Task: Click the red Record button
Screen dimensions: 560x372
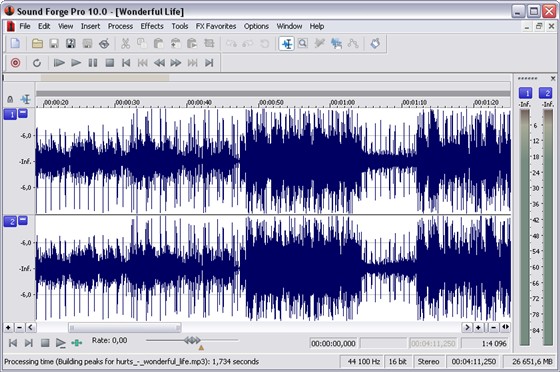Action: click(x=15, y=63)
